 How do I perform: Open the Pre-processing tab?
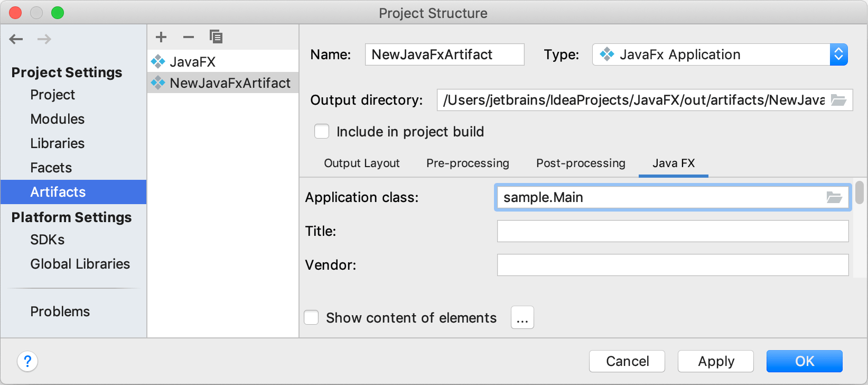click(x=468, y=163)
